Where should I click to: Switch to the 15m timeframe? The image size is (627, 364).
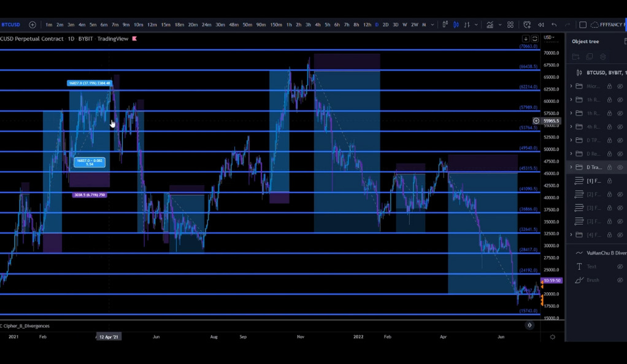pyautogui.click(x=166, y=25)
